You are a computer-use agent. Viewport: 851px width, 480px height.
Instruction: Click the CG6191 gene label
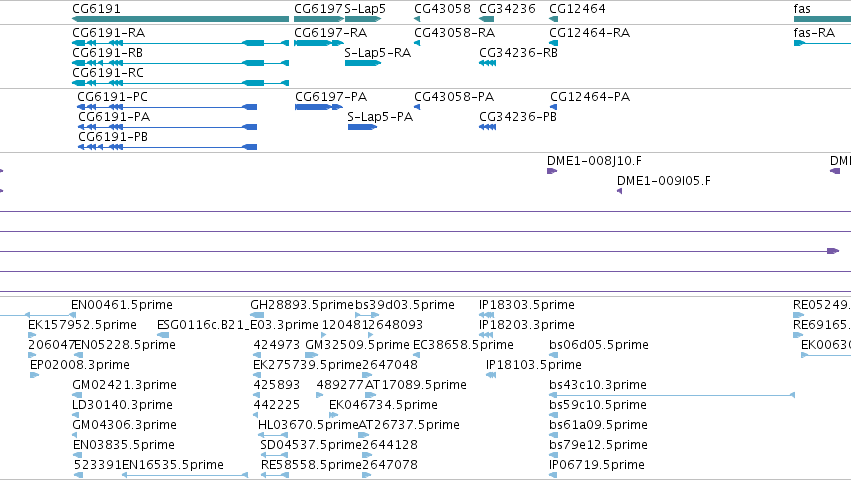97,9
